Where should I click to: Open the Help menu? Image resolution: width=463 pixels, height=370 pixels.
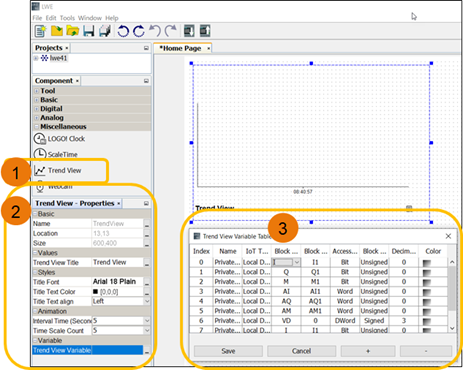112,18
